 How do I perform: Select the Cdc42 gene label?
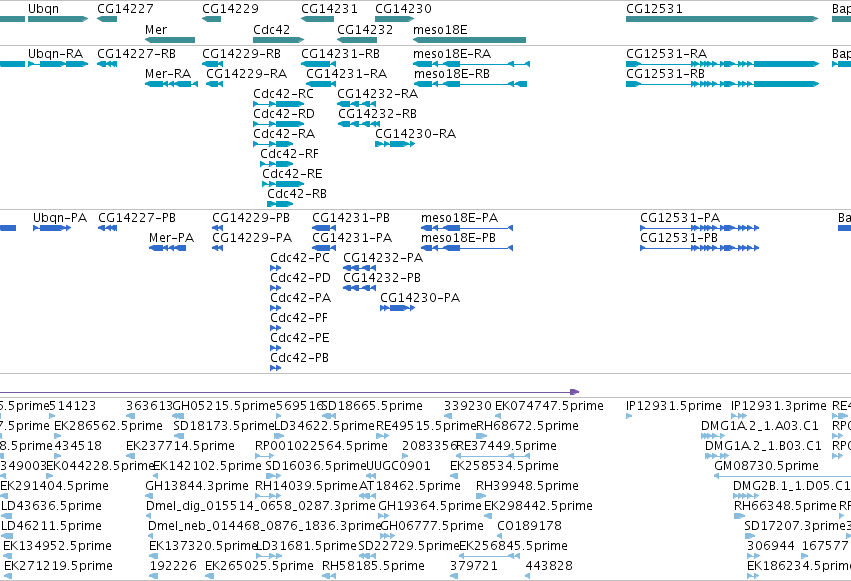(x=271, y=30)
